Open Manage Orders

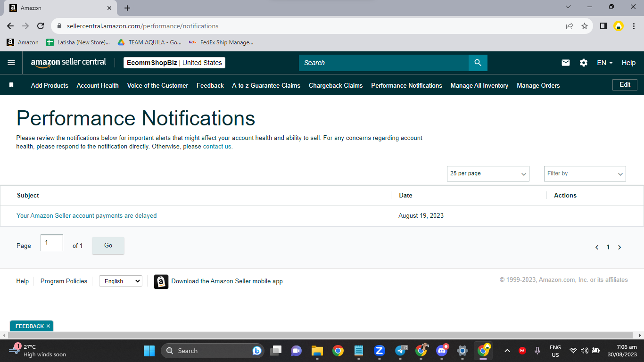pos(538,85)
